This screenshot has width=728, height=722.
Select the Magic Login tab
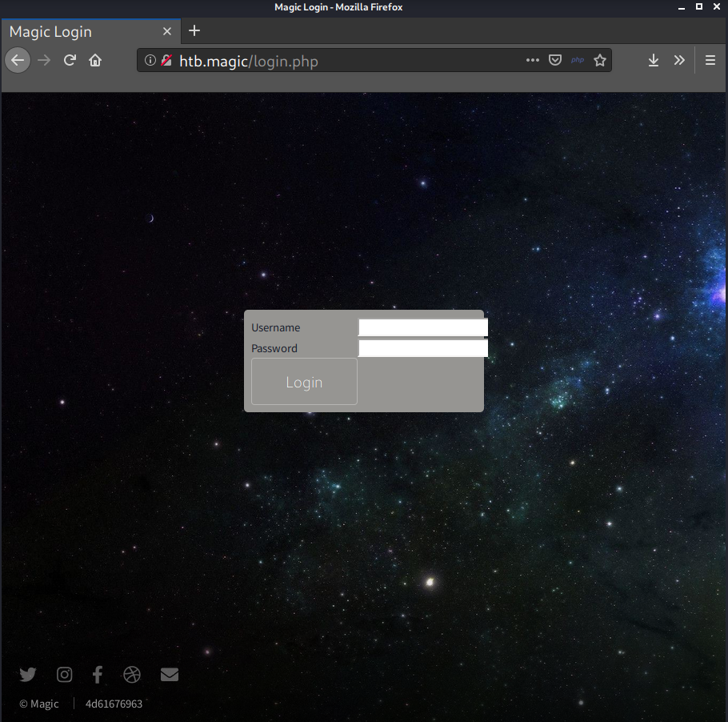pyautogui.click(x=91, y=31)
